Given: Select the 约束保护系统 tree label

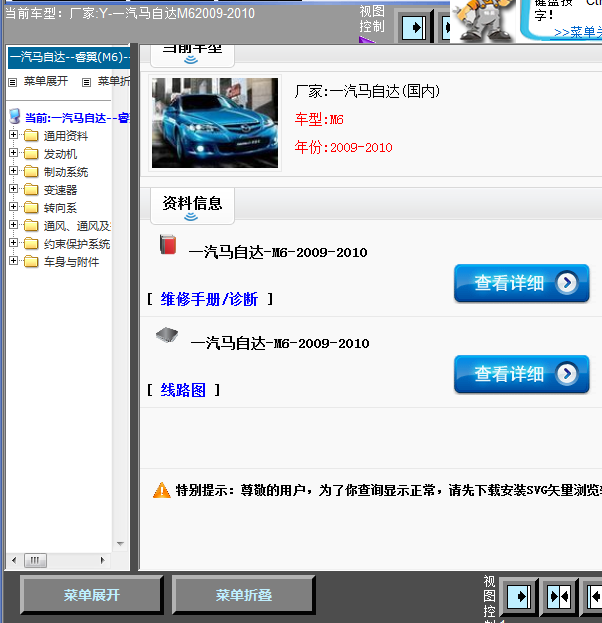Looking at the screenshot, I should coord(77,244).
